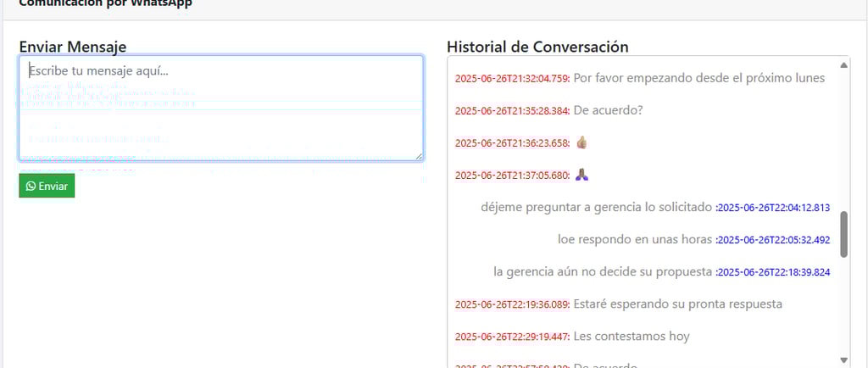Click message 'loe respondo en unas horas'
Viewport: 868px width, 368px height.
[635, 240]
